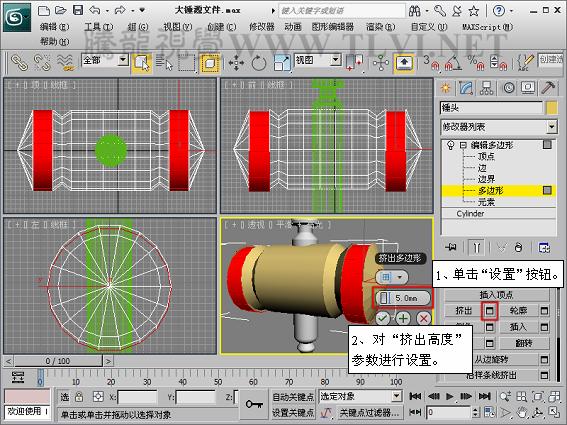Open the 3ds Max application menu logo

(x=16, y=17)
